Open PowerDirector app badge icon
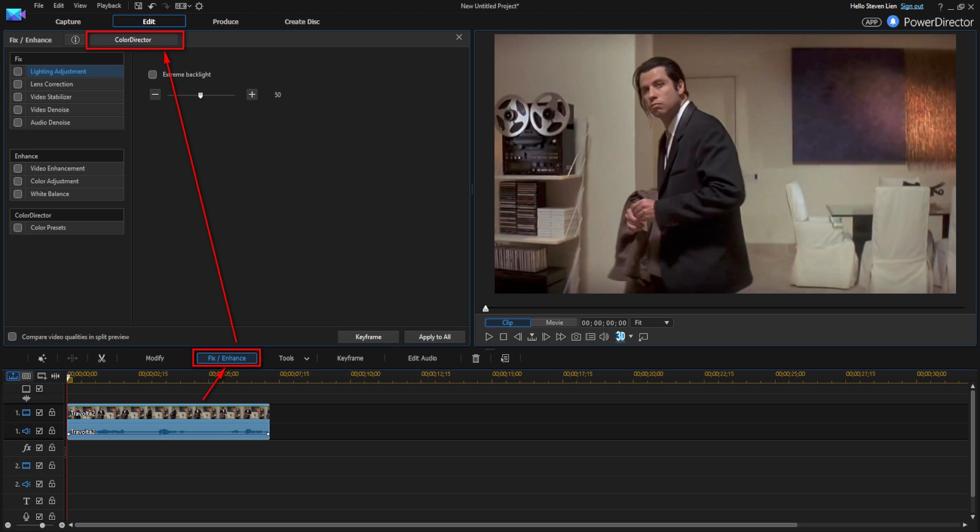980x532 pixels. click(872, 22)
